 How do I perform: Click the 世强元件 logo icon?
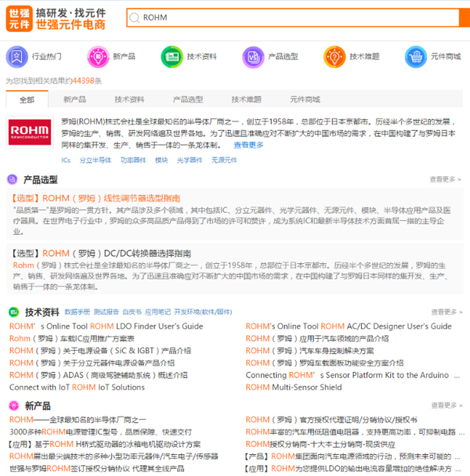(x=19, y=19)
